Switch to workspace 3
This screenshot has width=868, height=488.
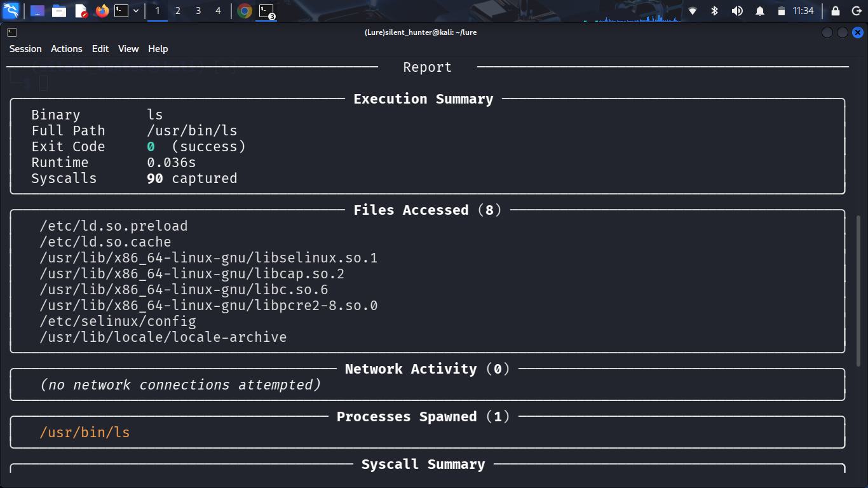tap(198, 11)
